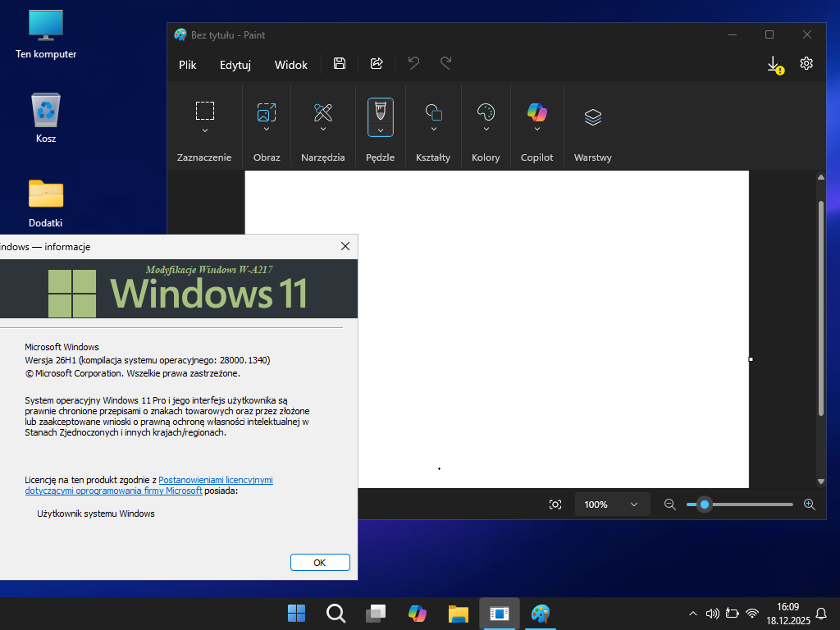Open the 100% zoom level dropdown
Image resolution: width=840 pixels, height=630 pixels.
(x=612, y=504)
